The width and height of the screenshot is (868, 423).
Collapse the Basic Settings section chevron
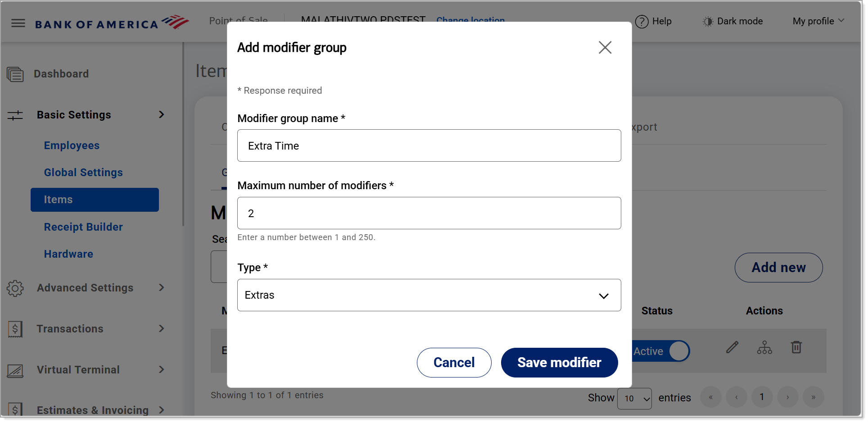pyautogui.click(x=161, y=115)
